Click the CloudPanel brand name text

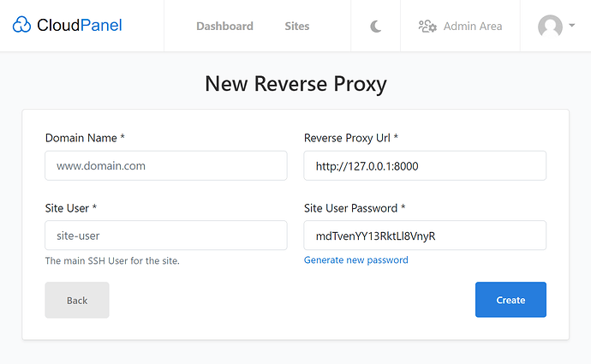[79, 25]
